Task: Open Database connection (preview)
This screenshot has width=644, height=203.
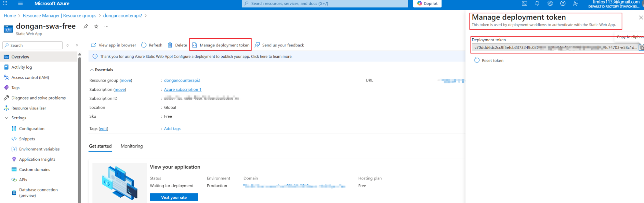Action: point(39,193)
